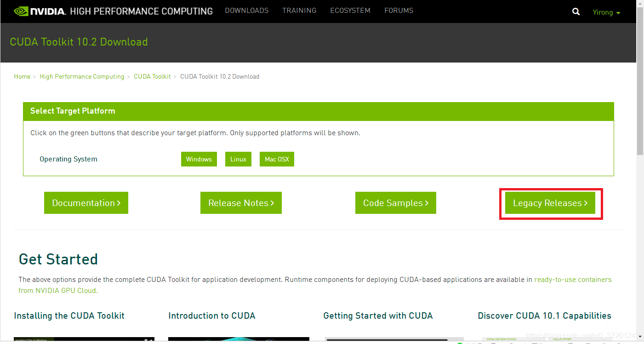
Task: Click Installing the CUDA Toolkit heading
Action: tap(69, 315)
